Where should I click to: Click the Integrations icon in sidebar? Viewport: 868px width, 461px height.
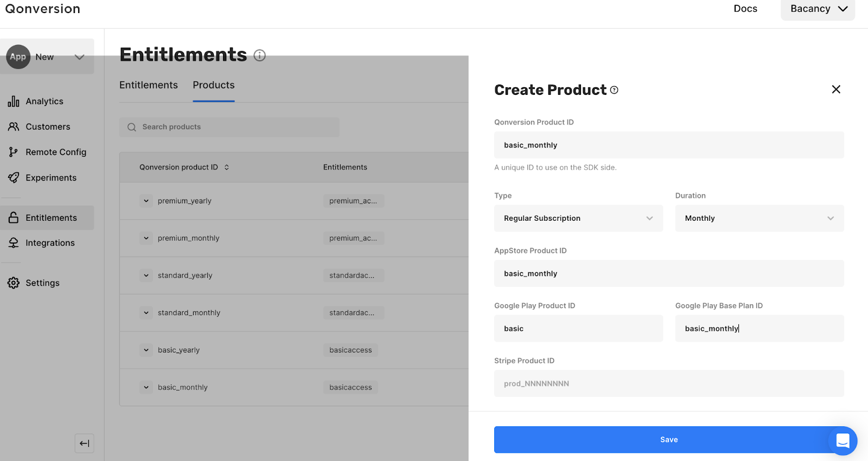click(14, 243)
